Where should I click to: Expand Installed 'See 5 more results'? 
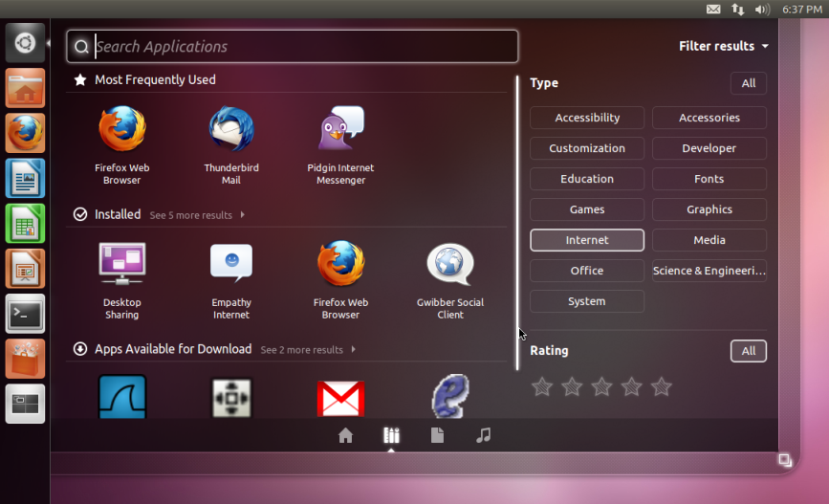click(197, 215)
